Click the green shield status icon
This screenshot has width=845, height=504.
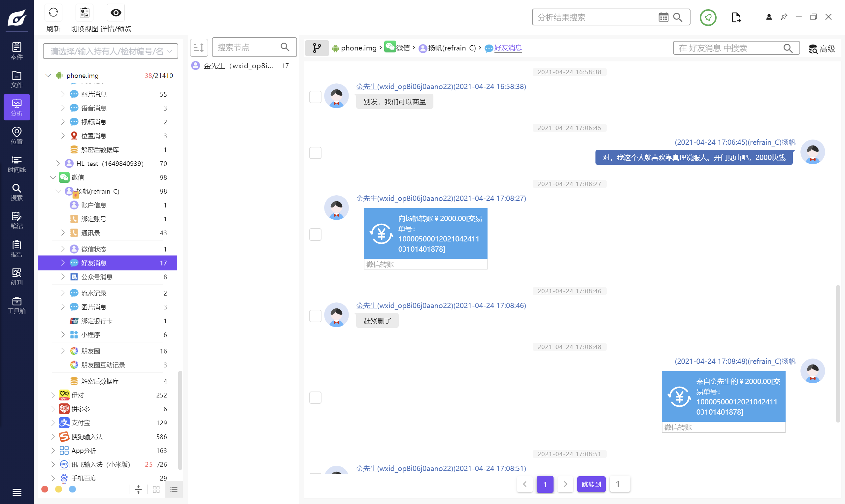708,17
